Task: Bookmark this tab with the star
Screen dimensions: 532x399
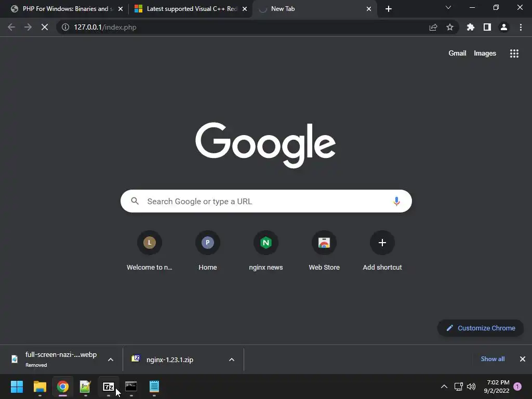Action: (450, 27)
